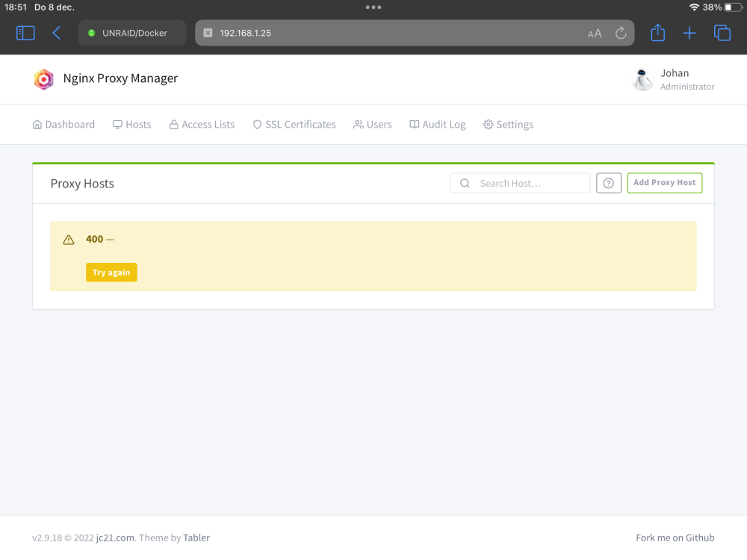Screen dimensions: 747x560
Task: Click Add Proxy Host button
Action: point(665,183)
